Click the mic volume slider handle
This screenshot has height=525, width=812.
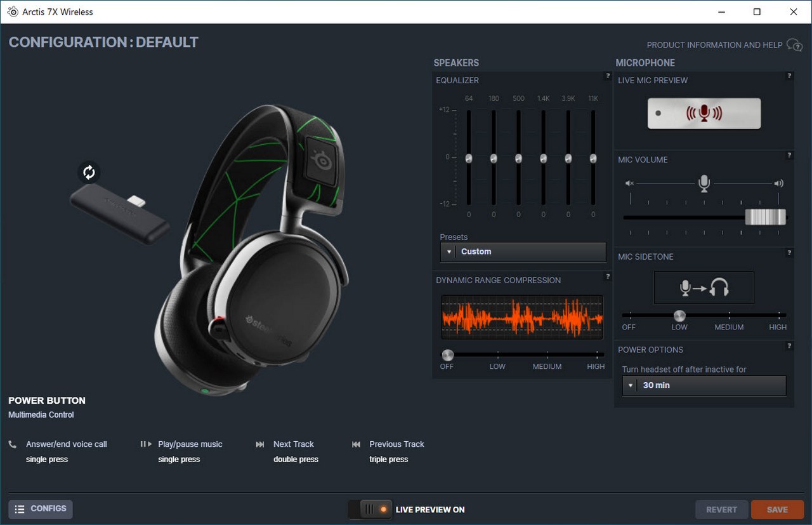pos(766,217)
